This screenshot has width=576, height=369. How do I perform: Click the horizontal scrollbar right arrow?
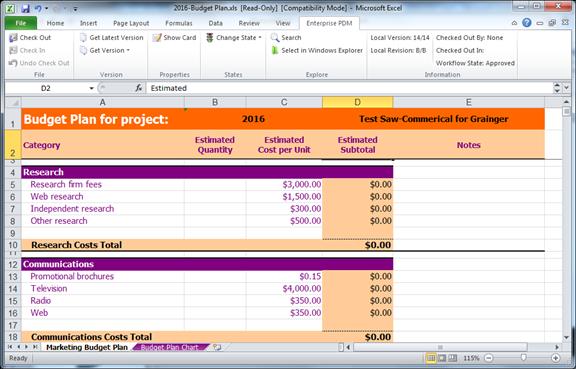click(557, 347)
